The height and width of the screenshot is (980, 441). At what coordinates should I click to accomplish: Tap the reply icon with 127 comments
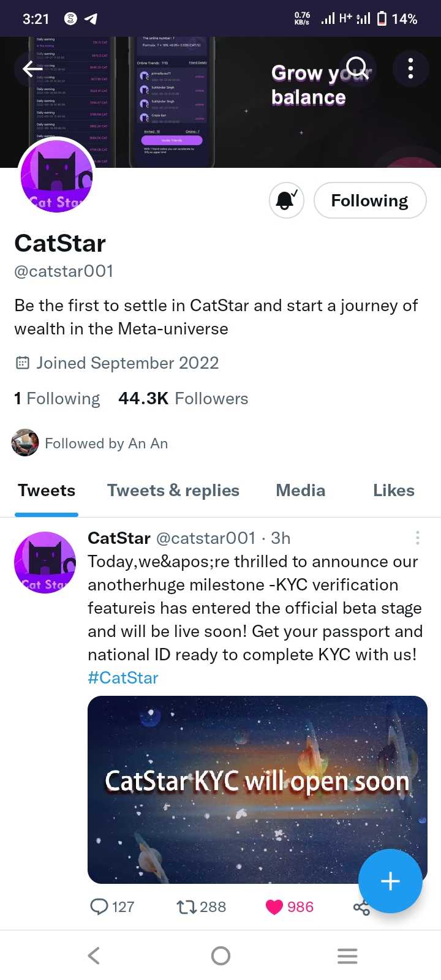pyautogui.click(x=99, y=907)
